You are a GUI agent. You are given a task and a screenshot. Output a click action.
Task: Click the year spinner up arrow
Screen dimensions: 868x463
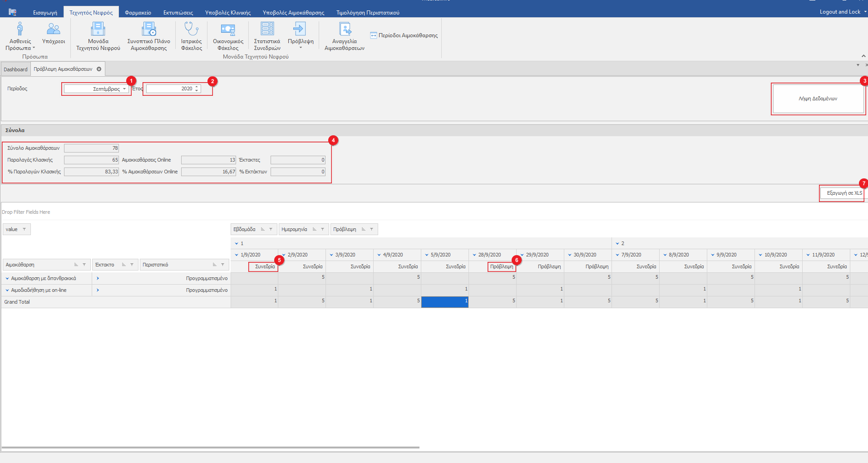click(197, 87)
